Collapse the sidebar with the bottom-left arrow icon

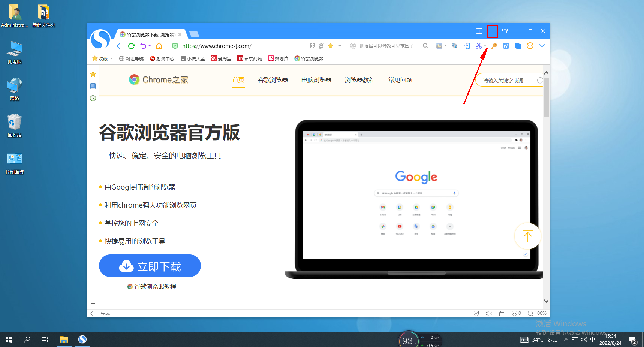(93, 313)
